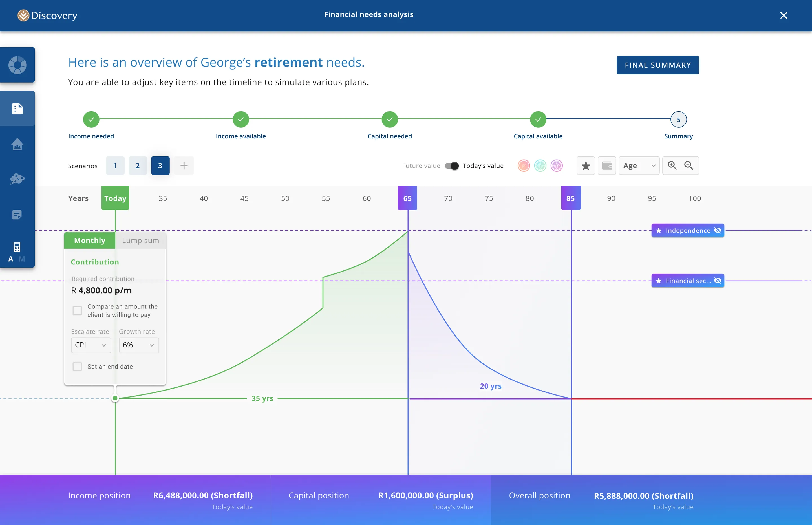
Task: Select the purple color swatch
Action: (x=556, y=166)
